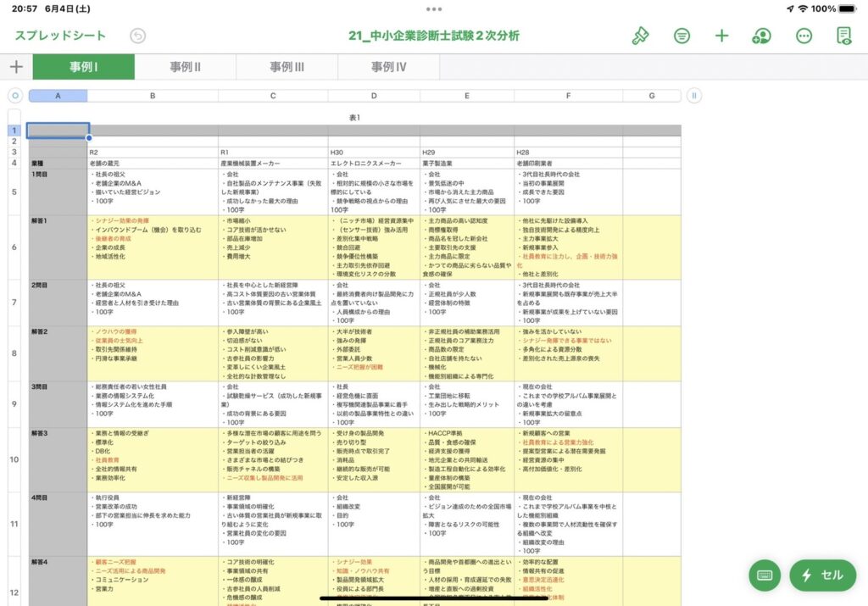Open the セル actions button
The width and height of the screenshot is (868, 606).
821,575
